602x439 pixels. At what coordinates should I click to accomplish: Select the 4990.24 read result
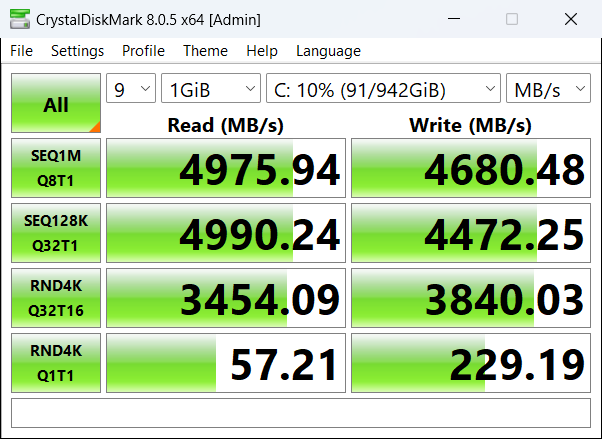click(x=226, y=233)
